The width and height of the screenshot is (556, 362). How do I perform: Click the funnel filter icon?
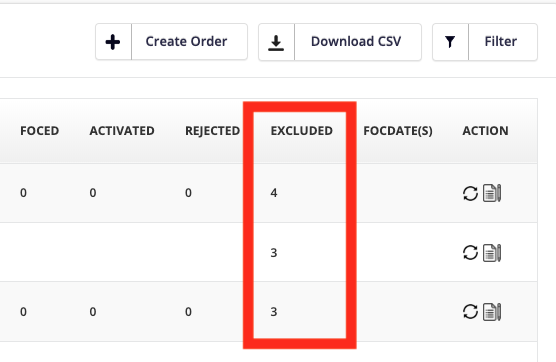point(450,42)
